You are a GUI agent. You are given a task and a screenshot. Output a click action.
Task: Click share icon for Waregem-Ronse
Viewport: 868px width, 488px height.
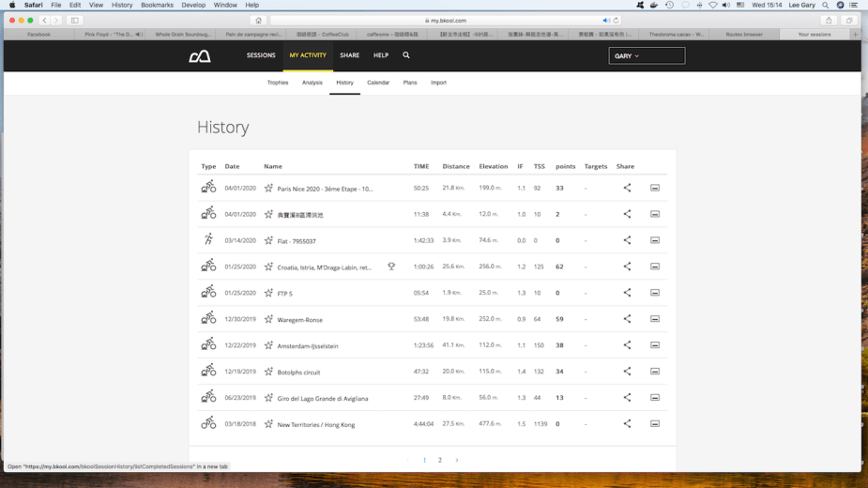coord(627,319)
